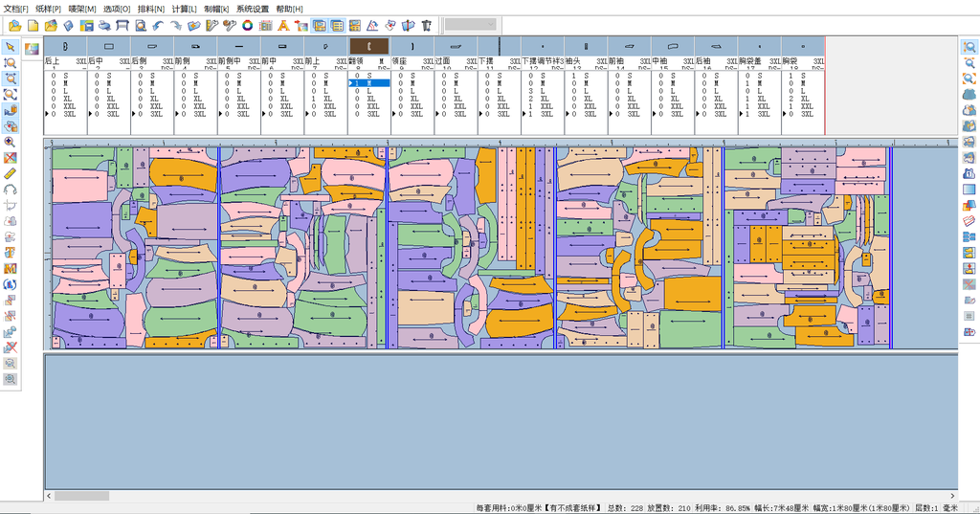Open the 排料[N] menu

(151, 9)
